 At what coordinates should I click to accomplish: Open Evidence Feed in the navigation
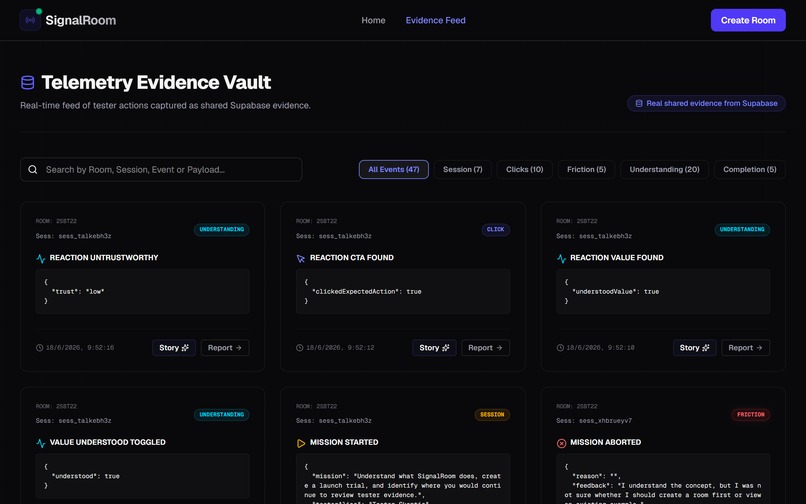click(x=435, y=21)
